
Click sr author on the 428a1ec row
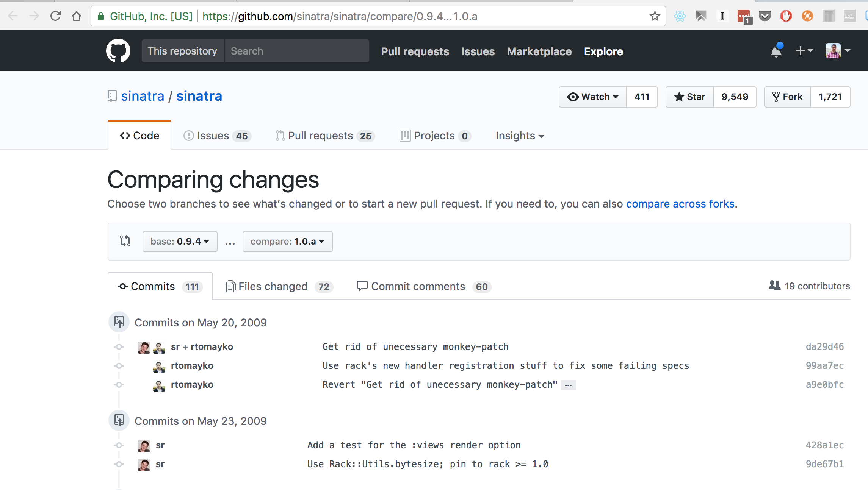[160, 445]
